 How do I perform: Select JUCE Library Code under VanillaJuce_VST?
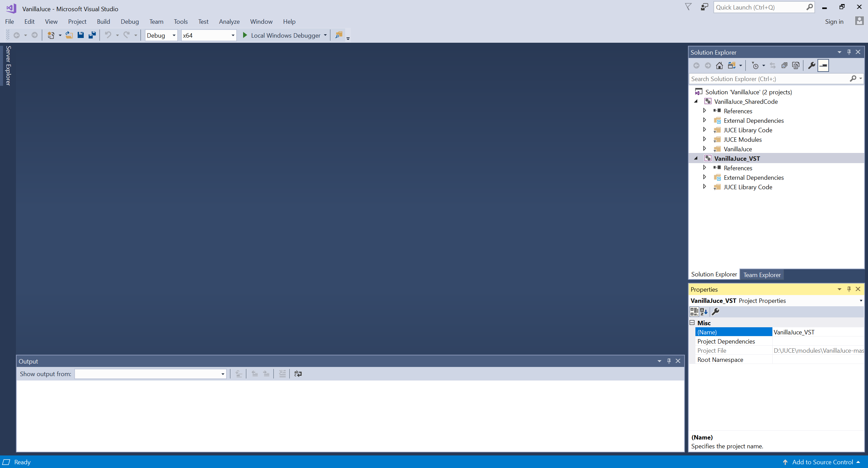[748, 187]
